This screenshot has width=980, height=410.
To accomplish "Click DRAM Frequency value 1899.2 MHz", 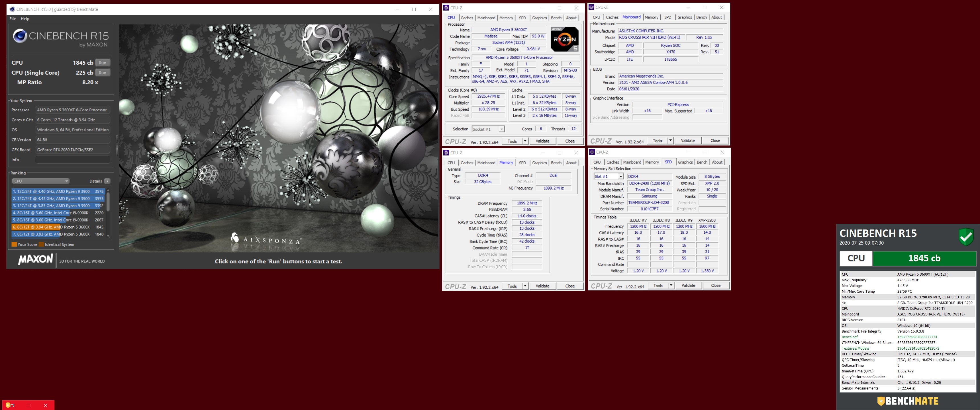I will [x=527, y=204].
